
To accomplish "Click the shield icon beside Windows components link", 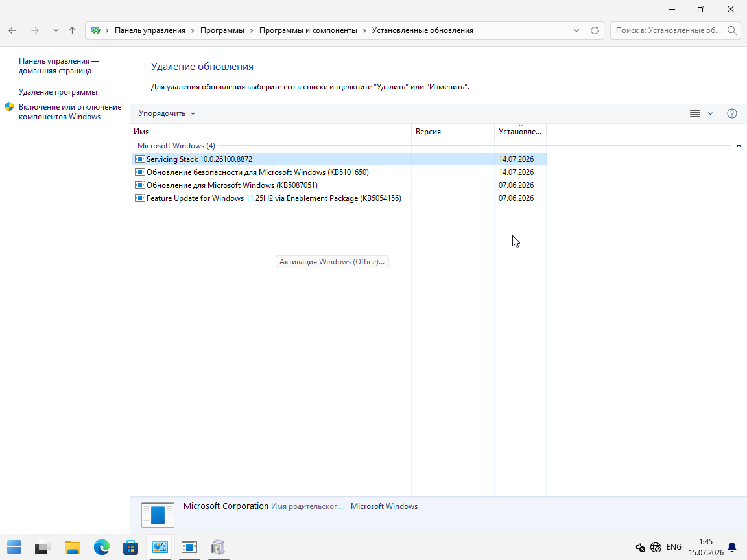I will pos(9,107).
